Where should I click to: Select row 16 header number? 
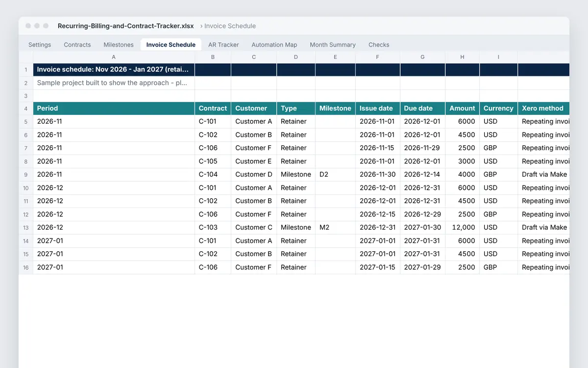coord(26,267)
